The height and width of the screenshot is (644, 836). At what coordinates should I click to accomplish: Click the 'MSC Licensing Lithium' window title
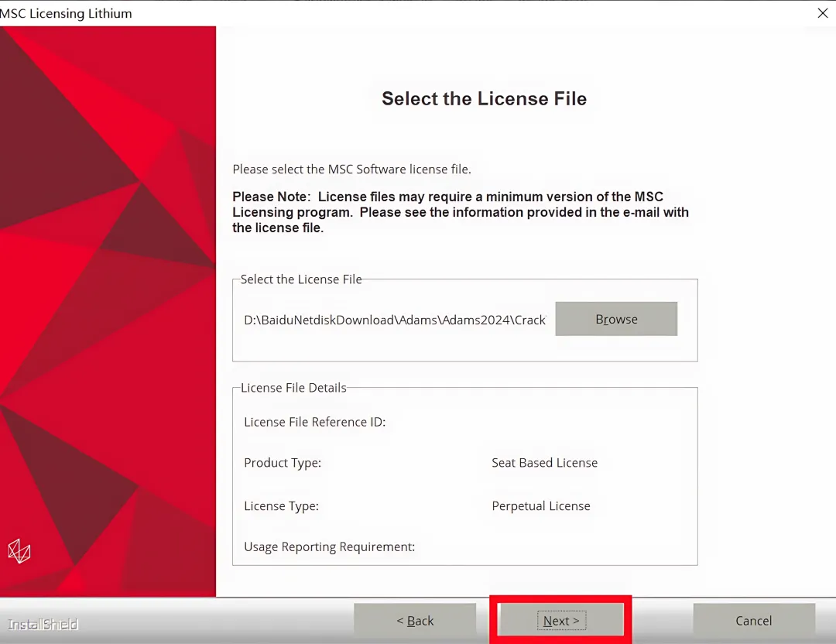tap(66, 13)
